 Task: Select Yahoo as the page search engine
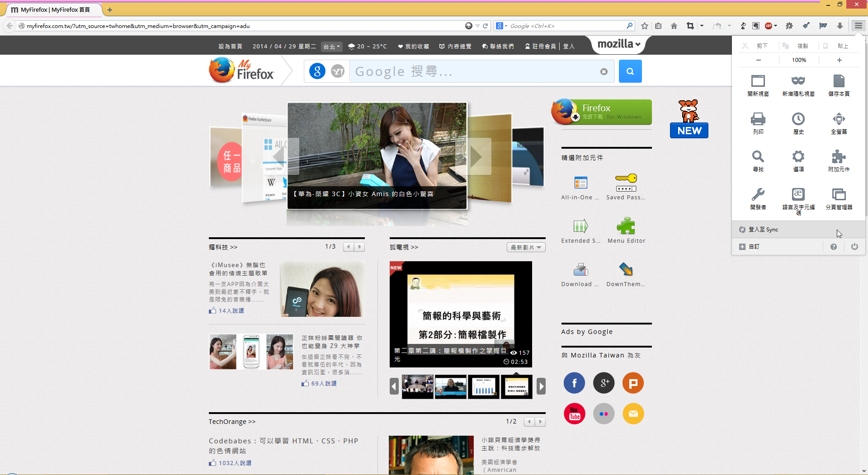(x=338, y=71)
